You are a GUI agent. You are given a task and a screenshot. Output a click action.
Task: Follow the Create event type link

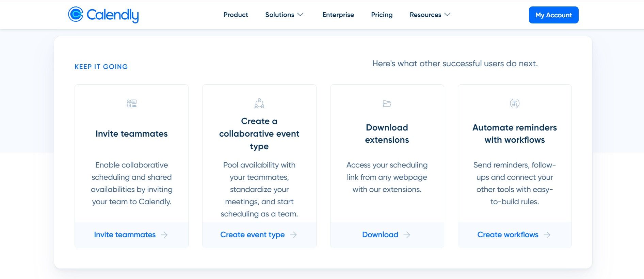coord(252,235)
